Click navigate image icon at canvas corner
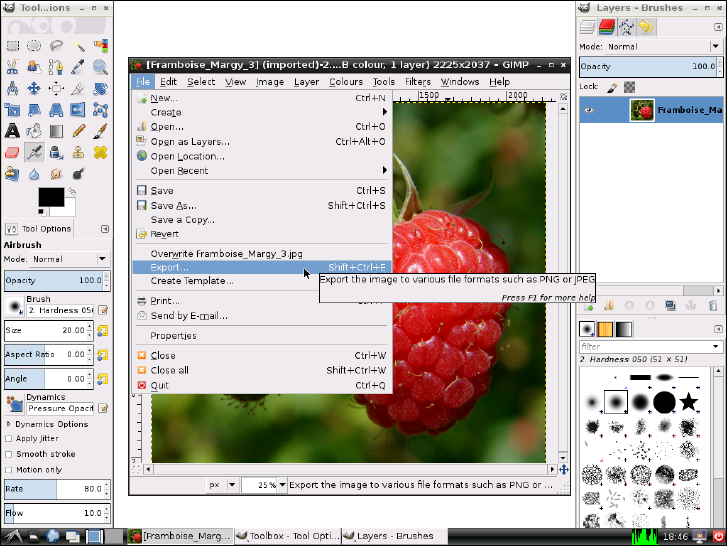The width and height of the screenshot is (727, 546). click(563, 470)
